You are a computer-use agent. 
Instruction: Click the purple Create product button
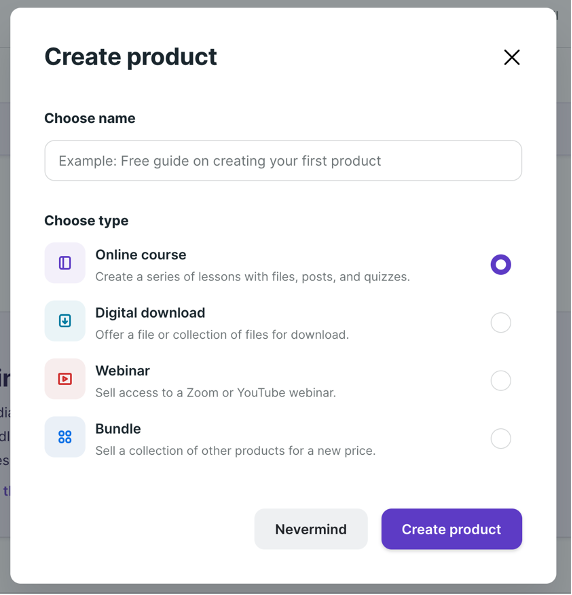point(452,529)
